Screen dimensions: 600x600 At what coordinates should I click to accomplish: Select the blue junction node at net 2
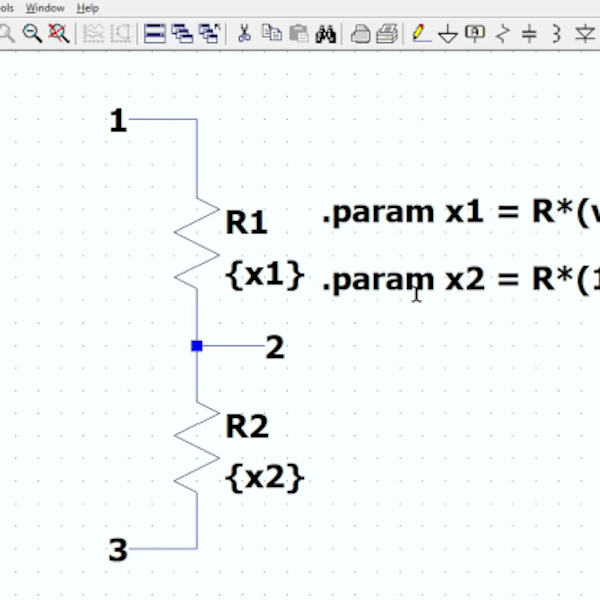(197, 346)
